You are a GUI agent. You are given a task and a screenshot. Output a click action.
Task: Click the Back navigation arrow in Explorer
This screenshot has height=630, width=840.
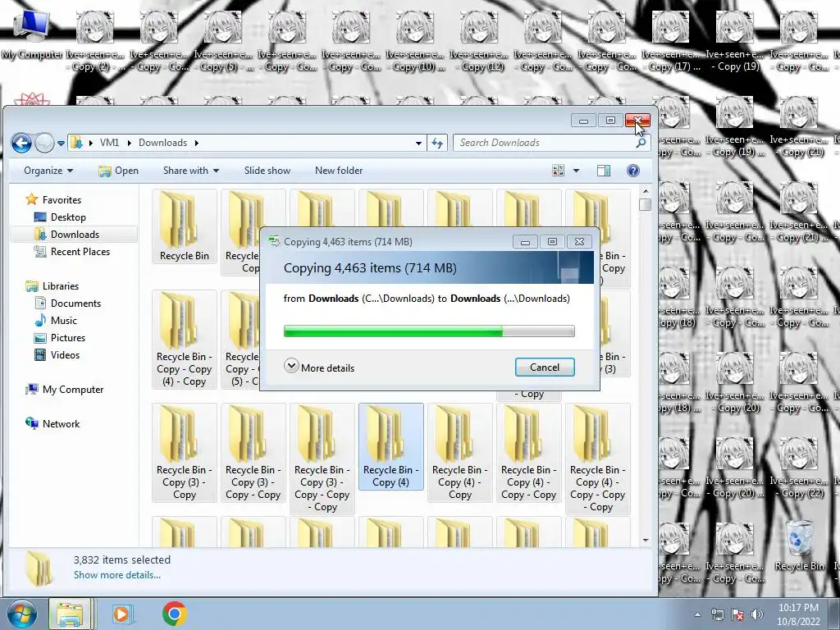[21, 143]
